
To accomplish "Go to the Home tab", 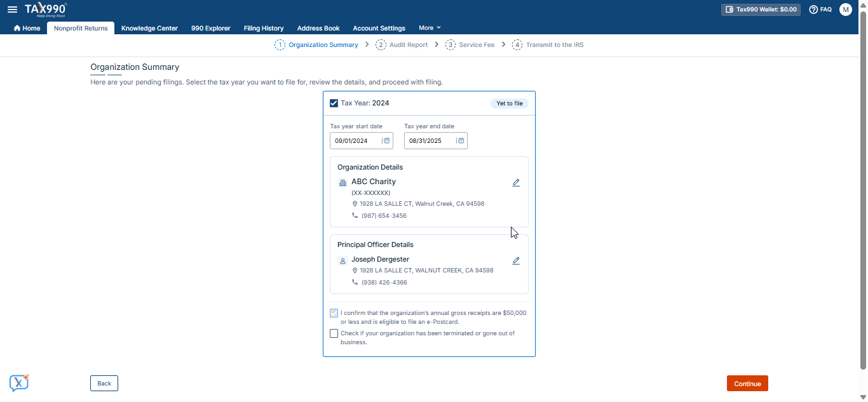I will click(27, 28).
